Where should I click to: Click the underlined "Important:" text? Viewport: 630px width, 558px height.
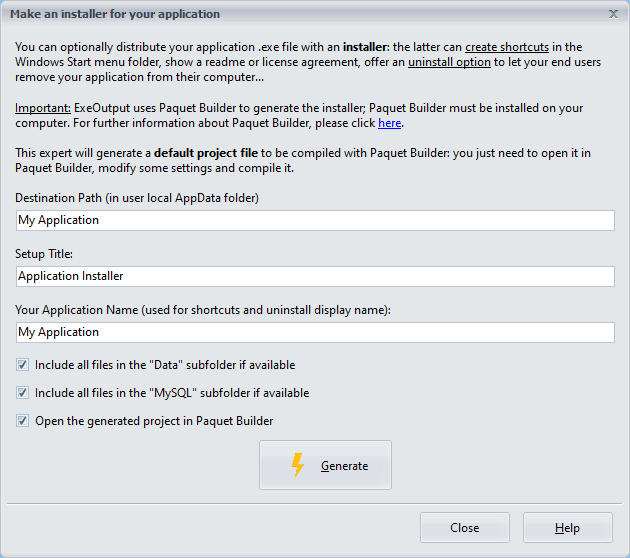(x=42, y=108)
